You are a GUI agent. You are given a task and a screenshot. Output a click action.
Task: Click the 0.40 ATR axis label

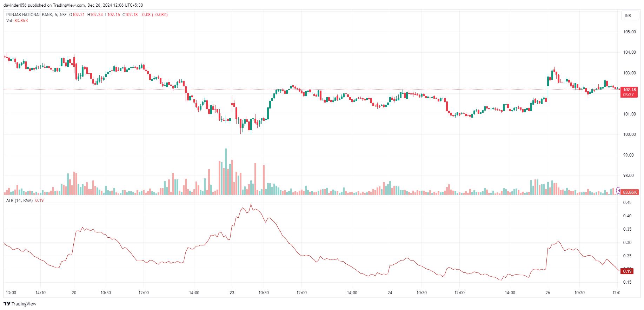627,216
